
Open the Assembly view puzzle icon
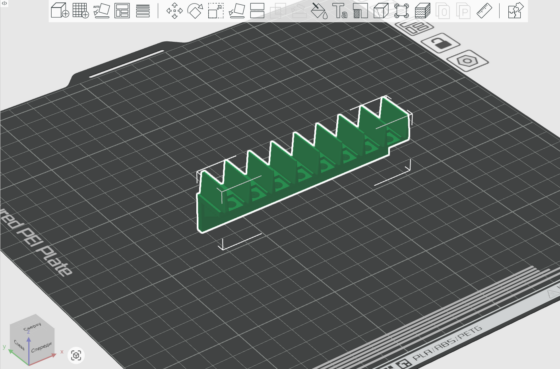click(516, 10)
